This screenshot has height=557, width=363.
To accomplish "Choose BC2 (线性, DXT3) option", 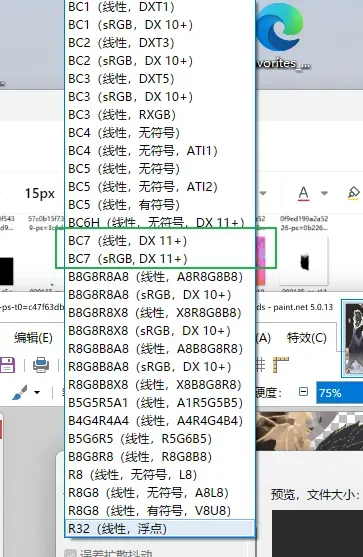I will pyautogui.click(x=160, y=43).
